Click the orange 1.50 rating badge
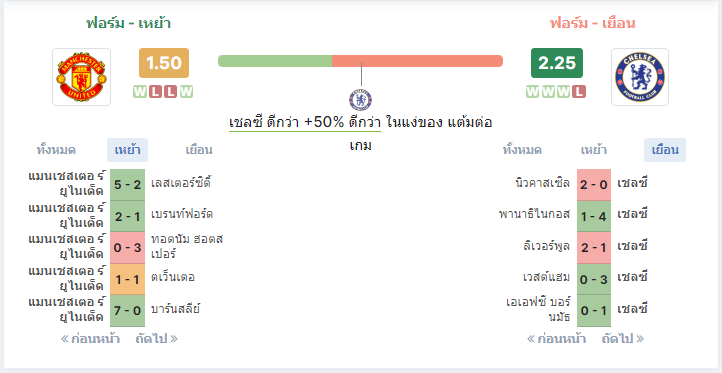The image size is (722, 373). point(164,63)
